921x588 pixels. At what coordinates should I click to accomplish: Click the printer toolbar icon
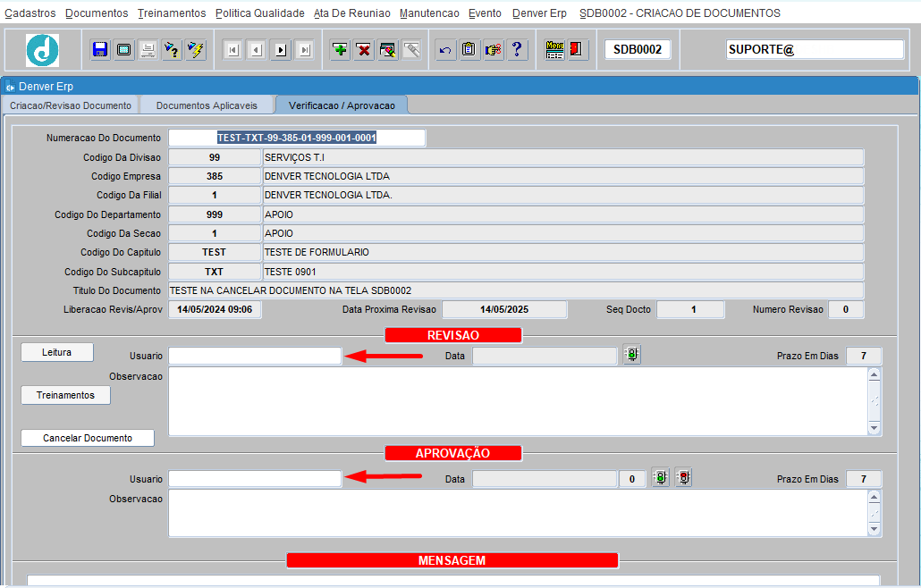[148, 50]
